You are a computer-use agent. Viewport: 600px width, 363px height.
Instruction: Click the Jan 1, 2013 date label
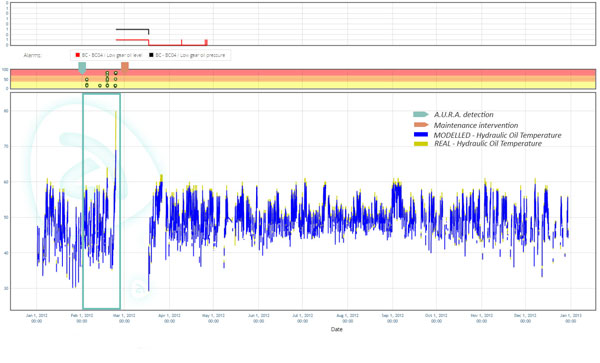(x=571, y=318)
